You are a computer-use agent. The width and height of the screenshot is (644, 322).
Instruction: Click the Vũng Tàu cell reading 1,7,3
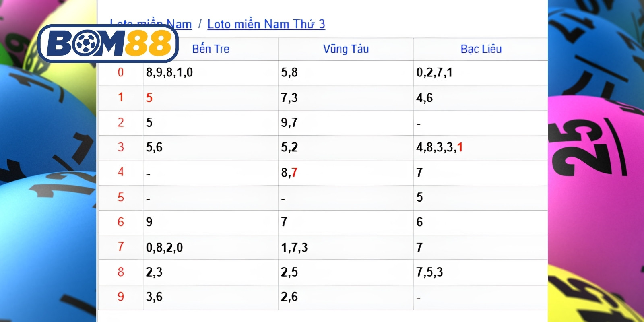coord(294,247)
